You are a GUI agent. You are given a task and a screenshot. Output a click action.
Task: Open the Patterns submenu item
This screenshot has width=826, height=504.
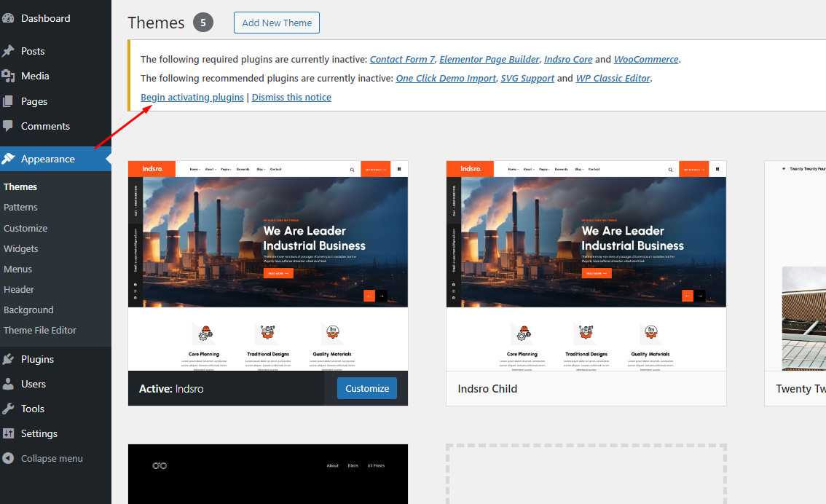[x=20, y=208]
